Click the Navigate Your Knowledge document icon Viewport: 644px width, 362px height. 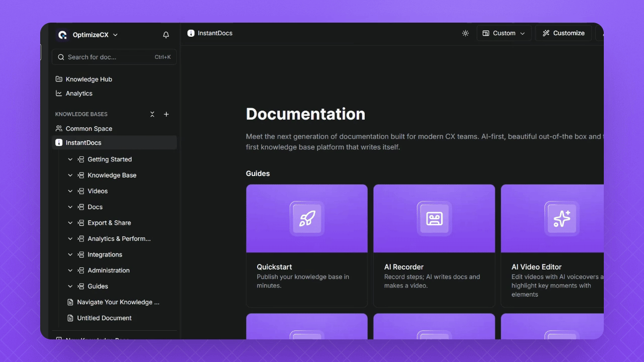pyautogui.click(x=70, y=302)
